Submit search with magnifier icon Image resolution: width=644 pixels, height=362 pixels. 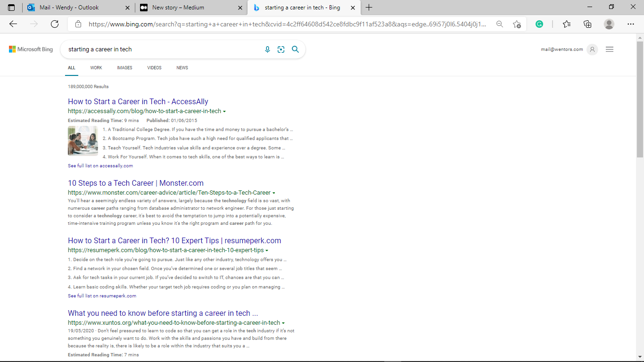click(x=295, y=49)
